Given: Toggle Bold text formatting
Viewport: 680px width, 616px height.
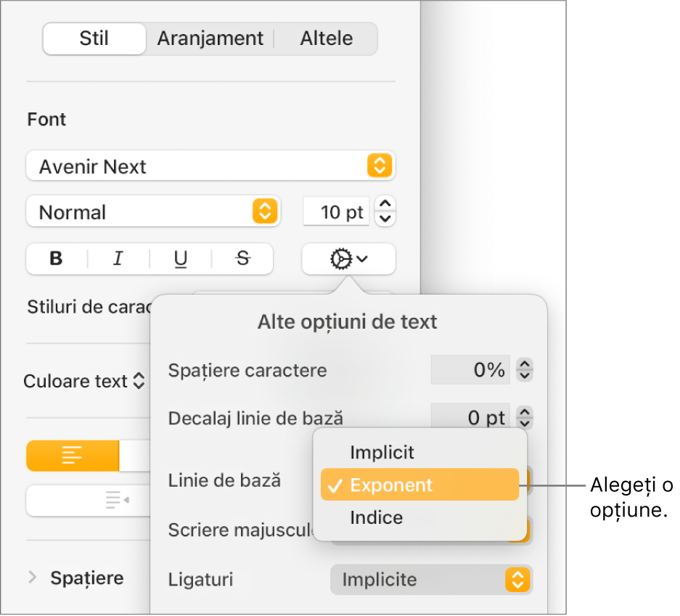Looking at the screenshot, I should pyautogui.click(x=57, y=259).
